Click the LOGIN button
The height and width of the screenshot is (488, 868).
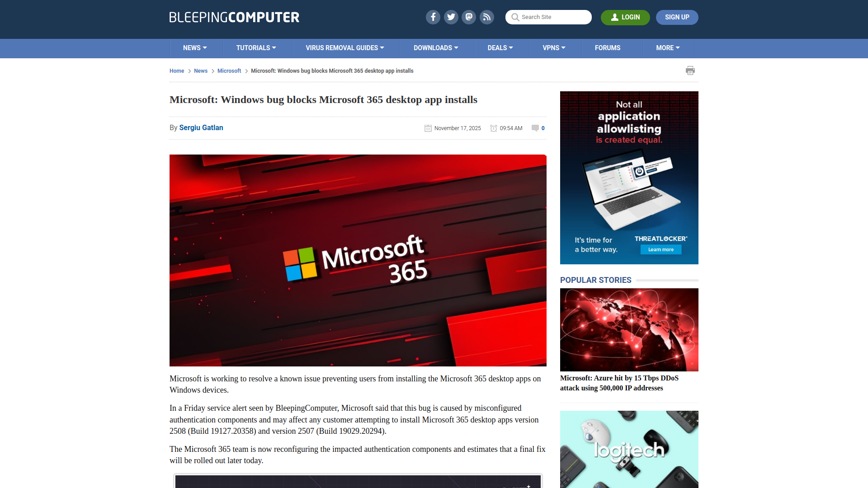(625, 17)
